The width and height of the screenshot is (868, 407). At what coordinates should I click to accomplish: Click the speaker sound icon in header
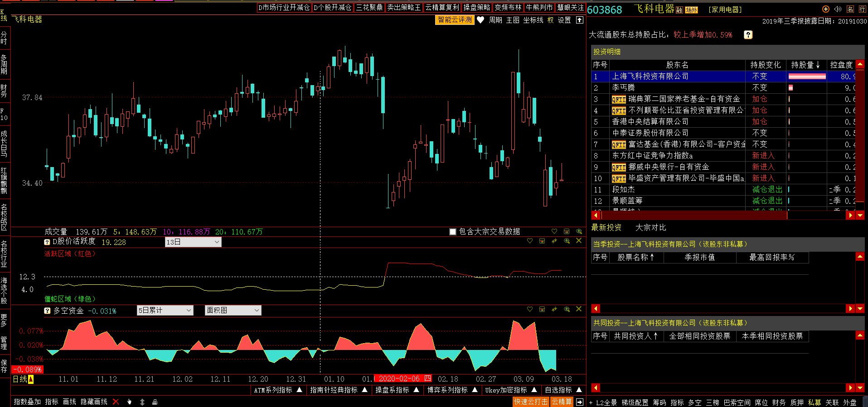tap(838, 9)
